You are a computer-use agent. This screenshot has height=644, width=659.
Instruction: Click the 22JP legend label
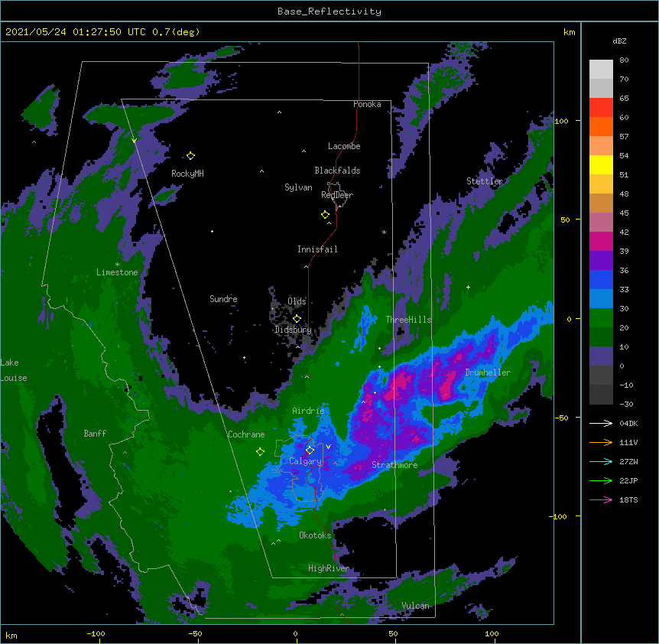[628, 481]
